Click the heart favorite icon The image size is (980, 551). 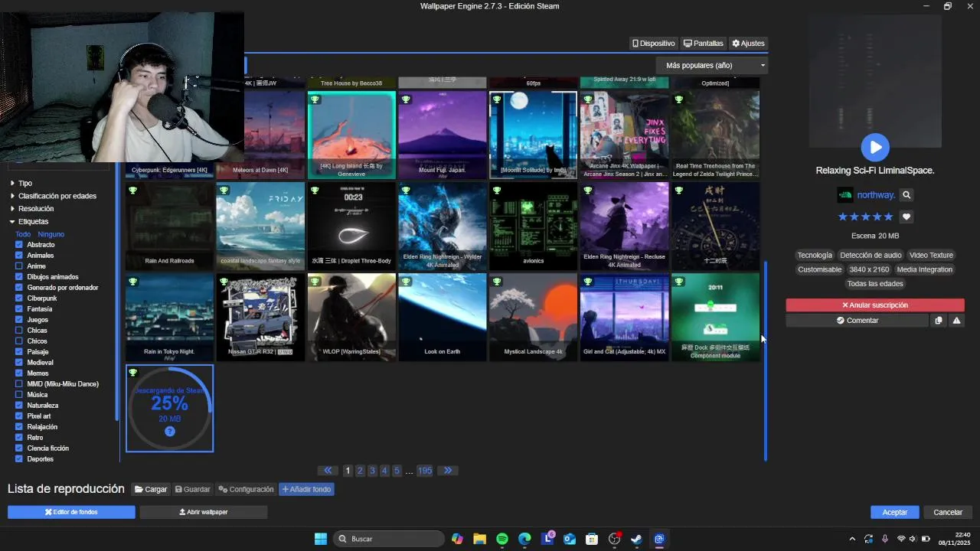pos(906,217)
